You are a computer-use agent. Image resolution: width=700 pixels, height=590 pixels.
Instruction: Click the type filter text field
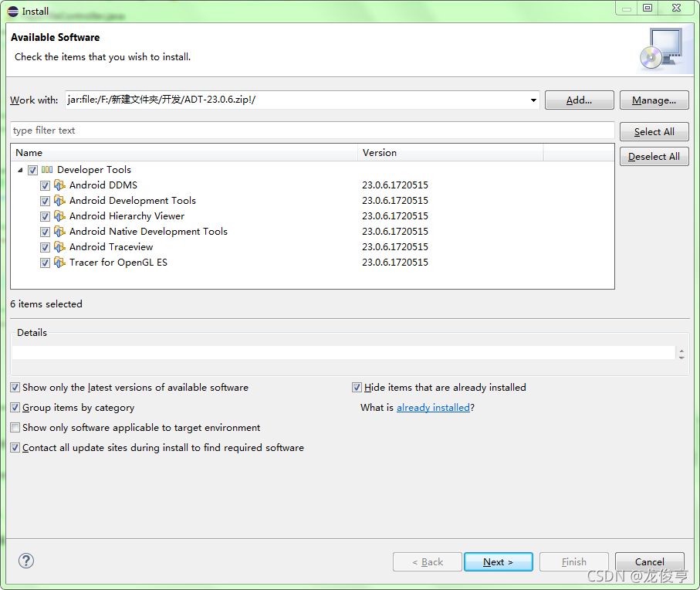point(313,131)
